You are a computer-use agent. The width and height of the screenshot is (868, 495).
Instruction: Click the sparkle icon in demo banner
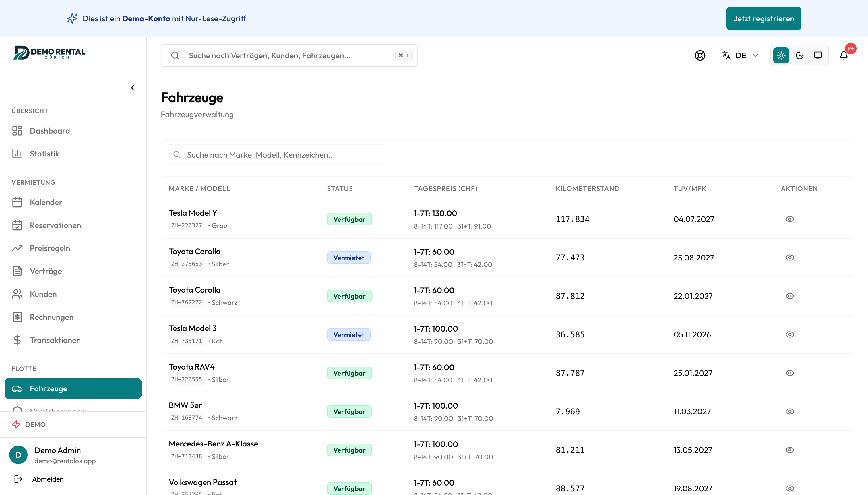pyautogui.click(x=72, y=18)
